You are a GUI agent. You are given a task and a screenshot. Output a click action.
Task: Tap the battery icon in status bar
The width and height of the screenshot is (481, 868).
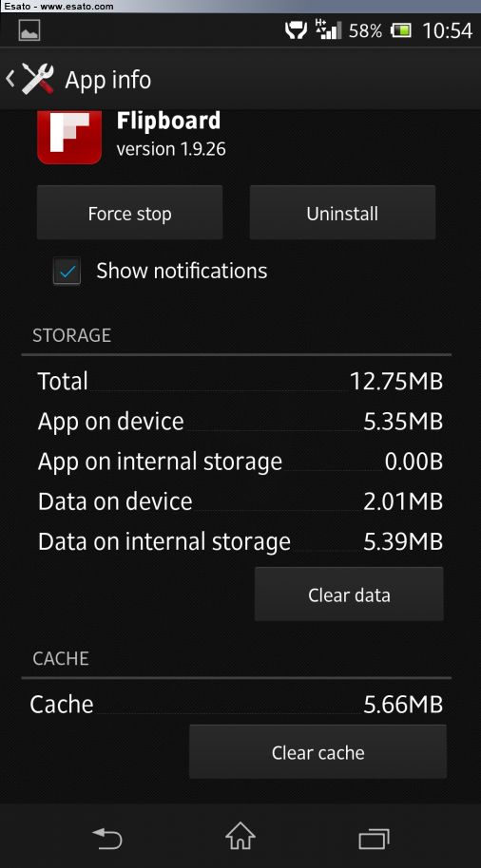click(x=401, y=30)
